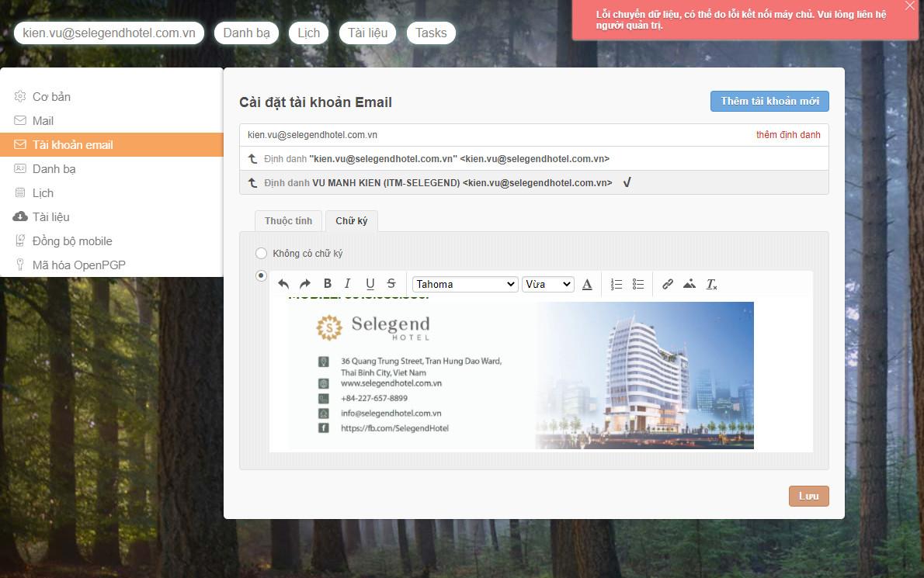924x578 pixels.
Task: Insert a hyperlink in the signature
Action: [668, 284]
